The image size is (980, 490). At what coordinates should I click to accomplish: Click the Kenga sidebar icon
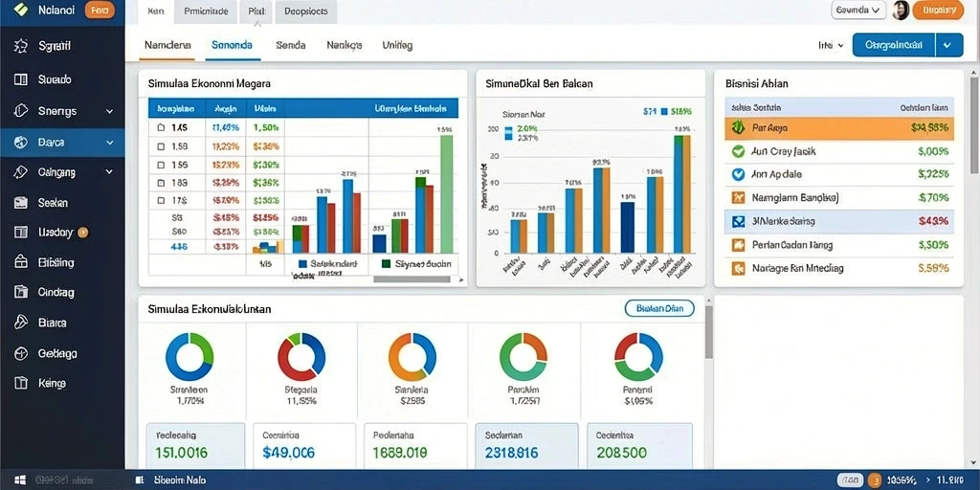tap(21, 383)
